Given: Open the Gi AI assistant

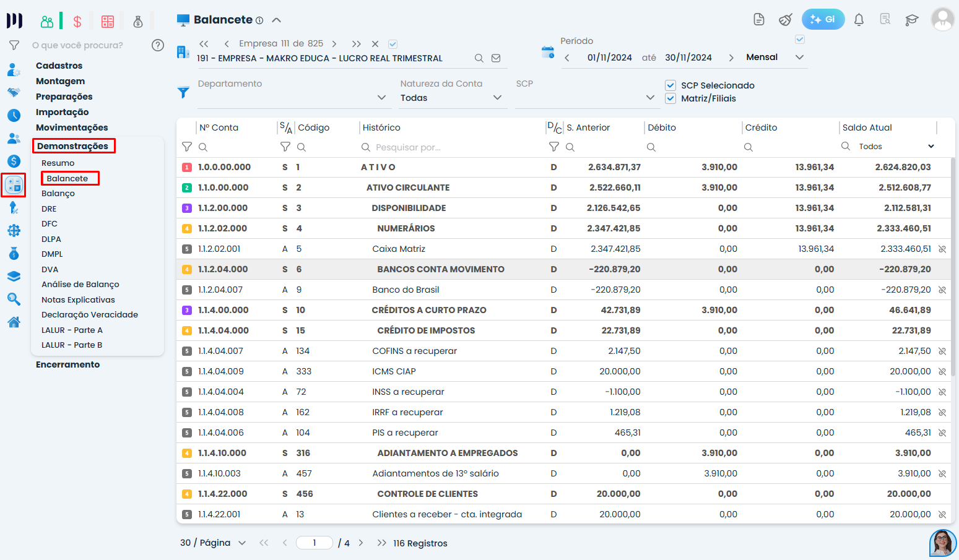Looking at the screenshot, I should tap(823, 19).
